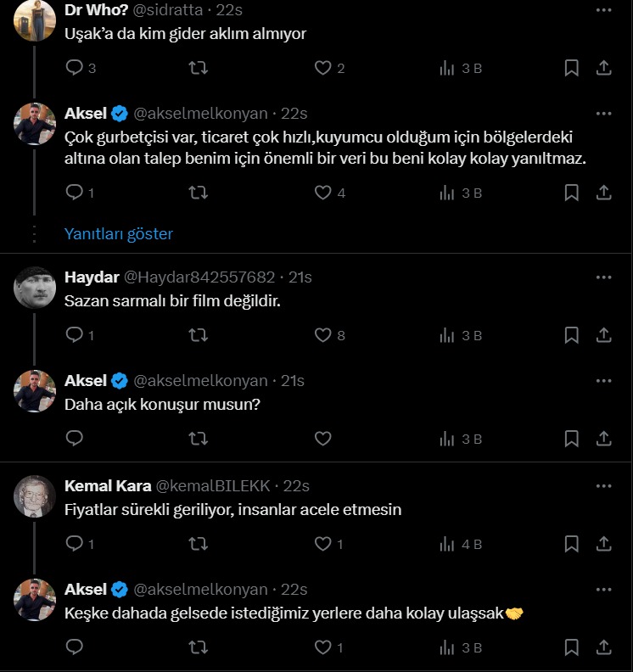
Task: Open more options on Kemal Kara's tweet
Action: coord(603,485)
